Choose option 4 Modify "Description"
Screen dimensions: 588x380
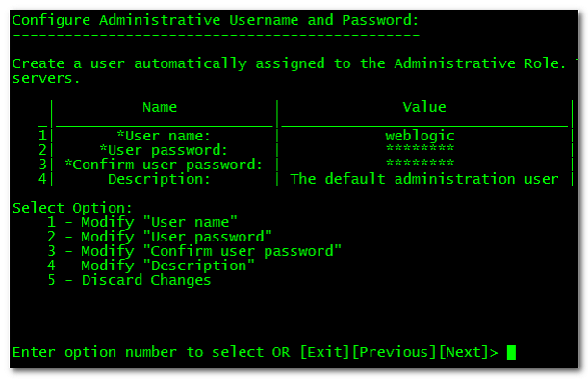tap(151, 266)
